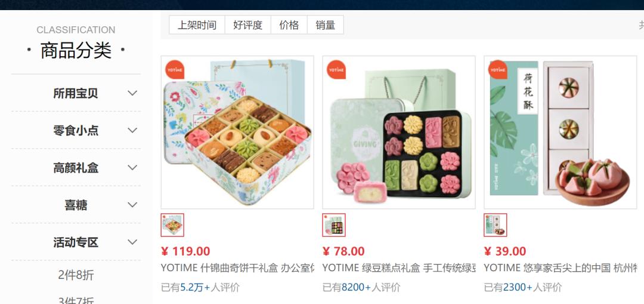Expand the 高颜礼盒 category chevron
This screenshot has height=304, width=644.
(132, 168)
